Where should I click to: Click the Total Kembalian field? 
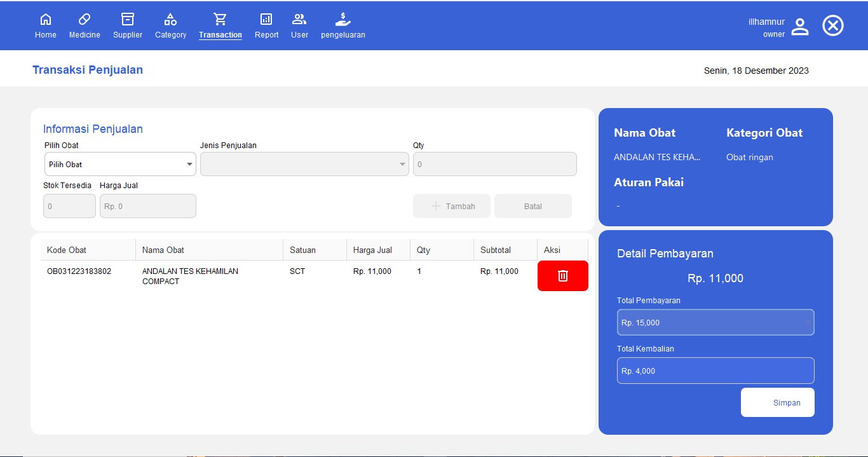point(715,371)
